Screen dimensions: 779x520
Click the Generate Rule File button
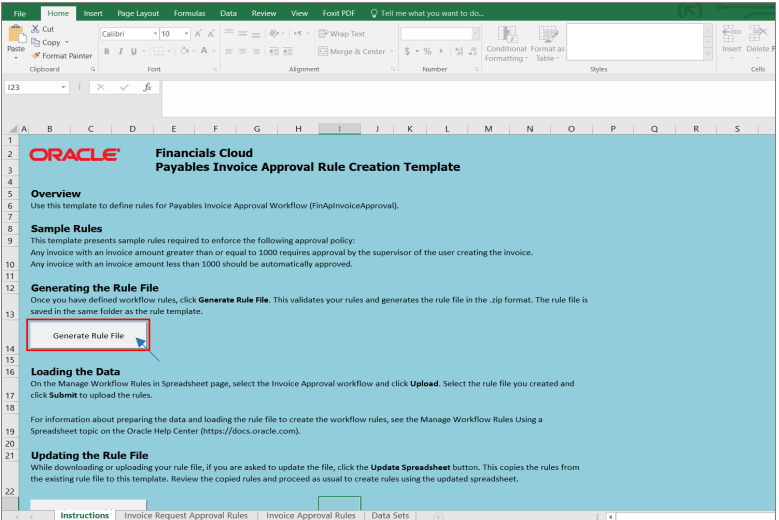tap(88, 336)
